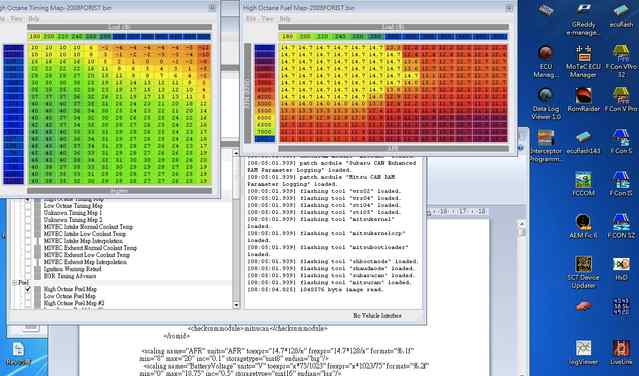Check Unknown Timing Map 1 checkbox

point(28,213)
